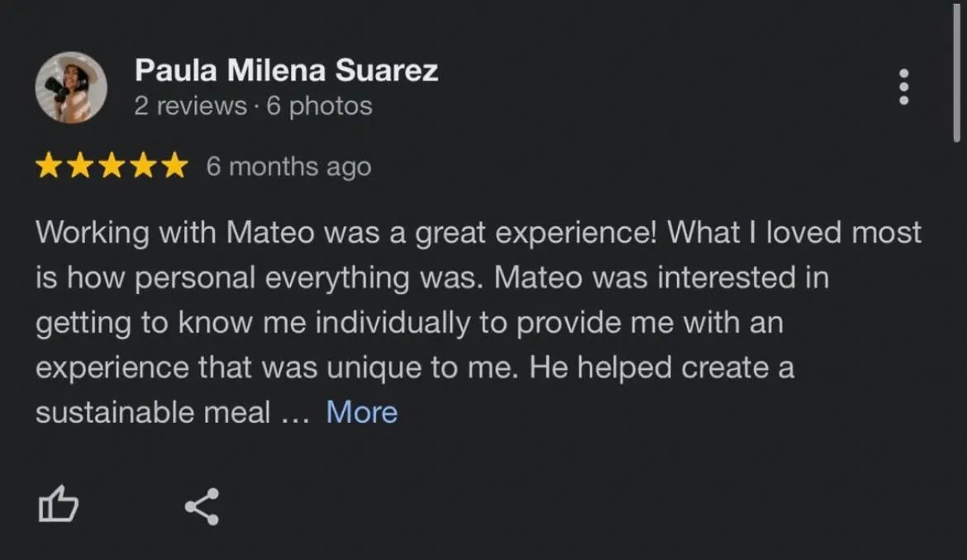
Task: Click the fourth yellow rating star
Action: tap(143, 167)
